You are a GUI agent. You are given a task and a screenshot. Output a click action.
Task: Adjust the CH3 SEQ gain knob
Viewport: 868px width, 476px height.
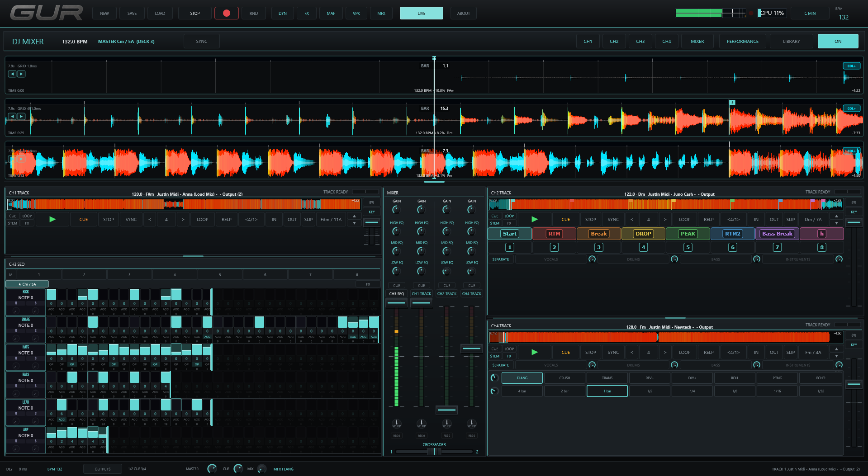396,209
